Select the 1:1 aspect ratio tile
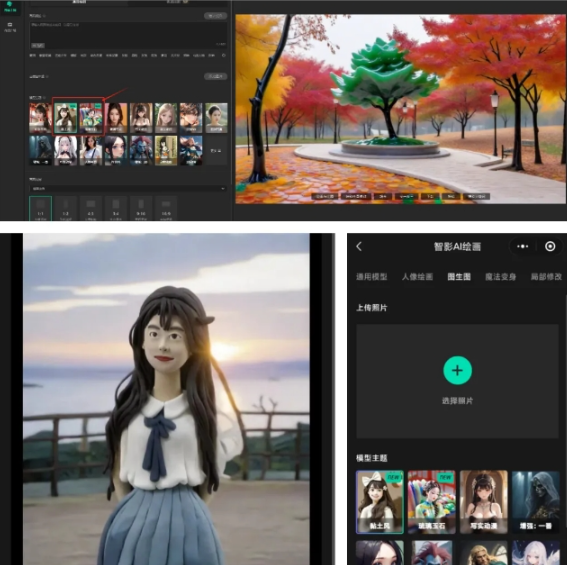The width and height of the screenshot is (567, 565). [40, 208]
